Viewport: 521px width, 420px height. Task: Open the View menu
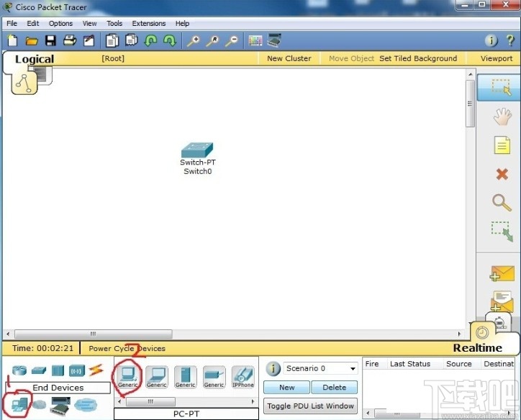pyautogui.click(x=89, y=24)
